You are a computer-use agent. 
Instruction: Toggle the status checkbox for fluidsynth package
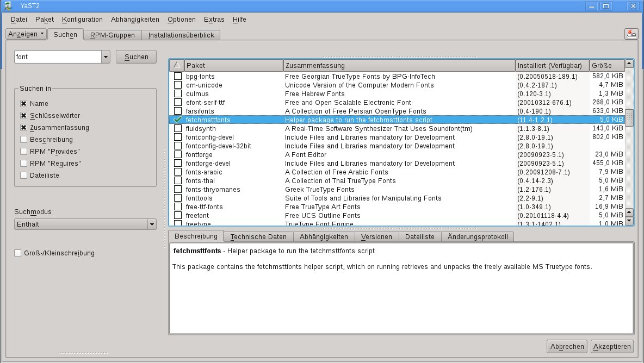click(177, 128)
